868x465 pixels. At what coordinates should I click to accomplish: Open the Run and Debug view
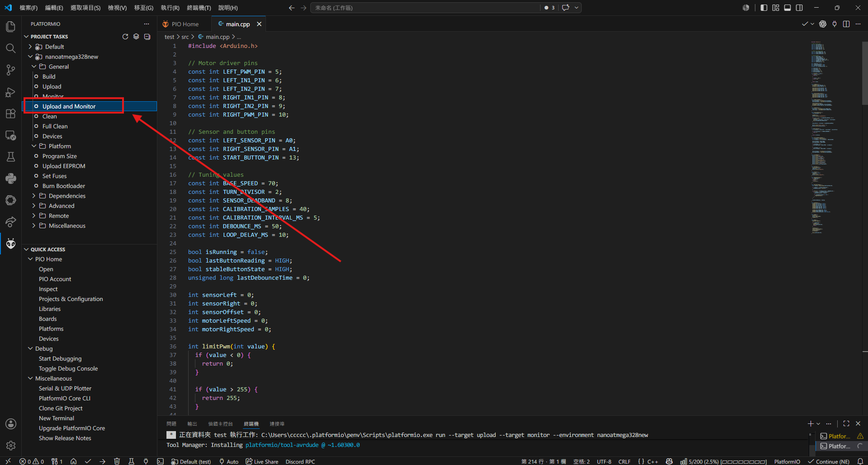click(10, 92)
